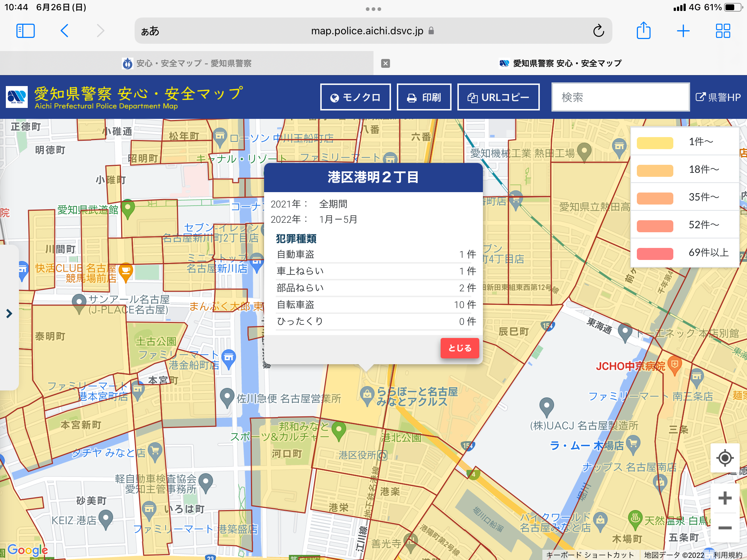747x560 pixels.
Task: Tap the JCHO中京病院 hospital marker
Action: (x=674, y=365)
